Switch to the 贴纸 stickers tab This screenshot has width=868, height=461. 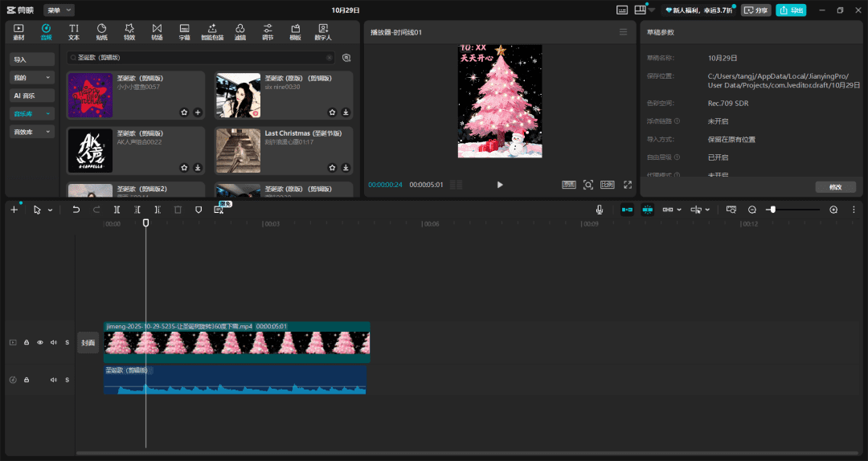[x=102, y=32]
